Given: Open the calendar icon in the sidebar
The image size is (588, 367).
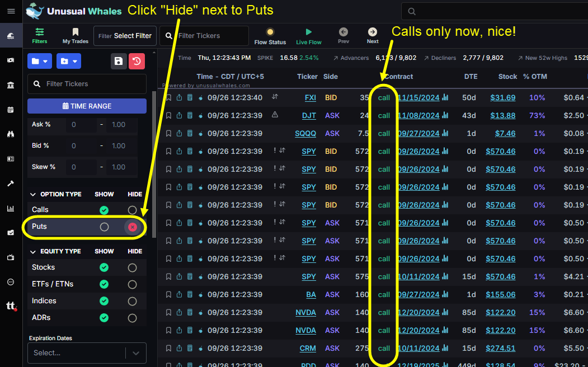Looking at the screenshot, I should [11, 110].
